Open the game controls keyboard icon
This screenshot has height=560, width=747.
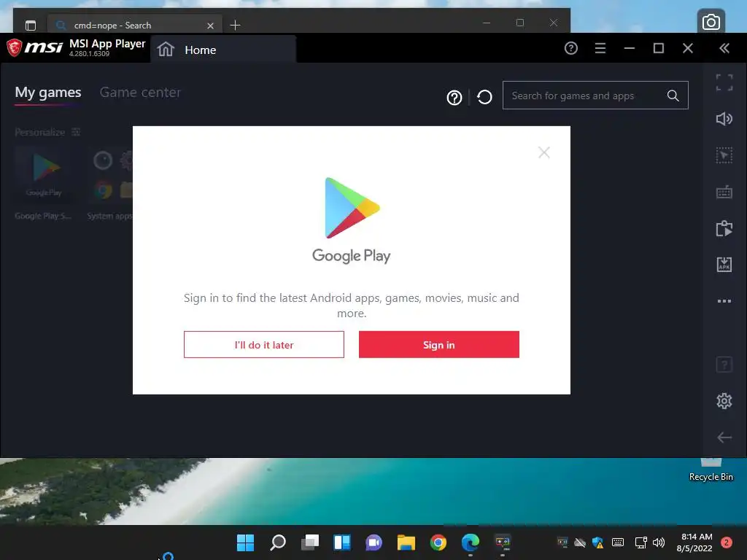coord(724,192)
